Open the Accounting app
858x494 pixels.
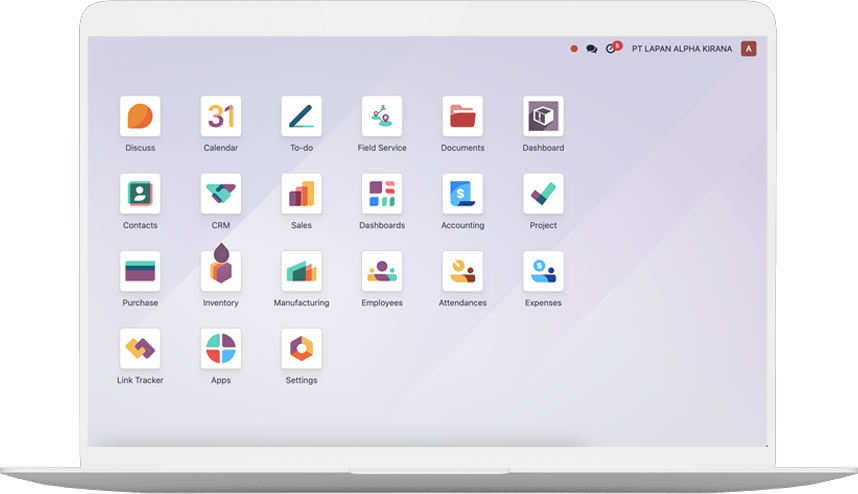pyautogui.click(x=462, y=194)
